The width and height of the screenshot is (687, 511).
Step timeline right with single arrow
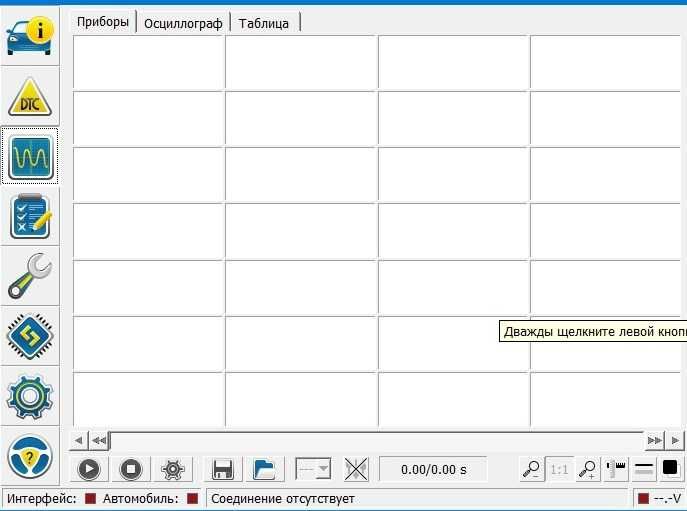[675, 440]
